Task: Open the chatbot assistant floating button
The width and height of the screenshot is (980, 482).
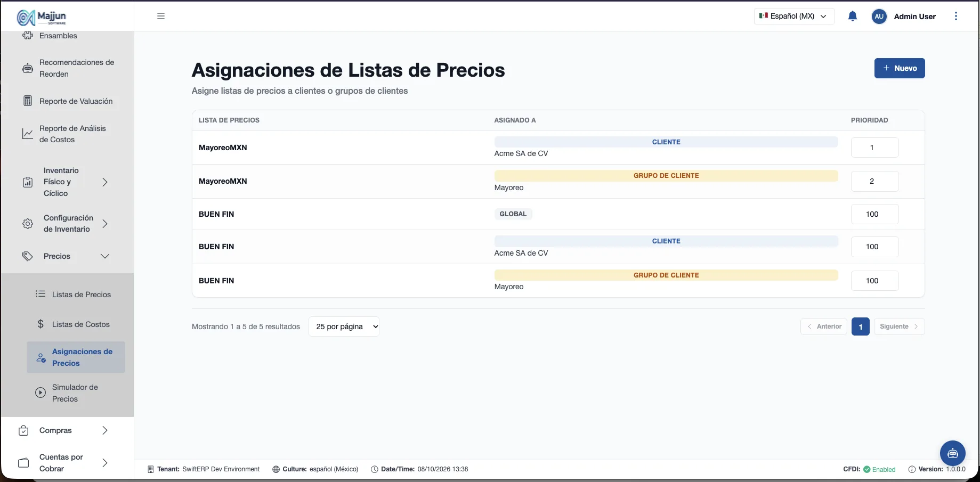Action: coord(953,453)
